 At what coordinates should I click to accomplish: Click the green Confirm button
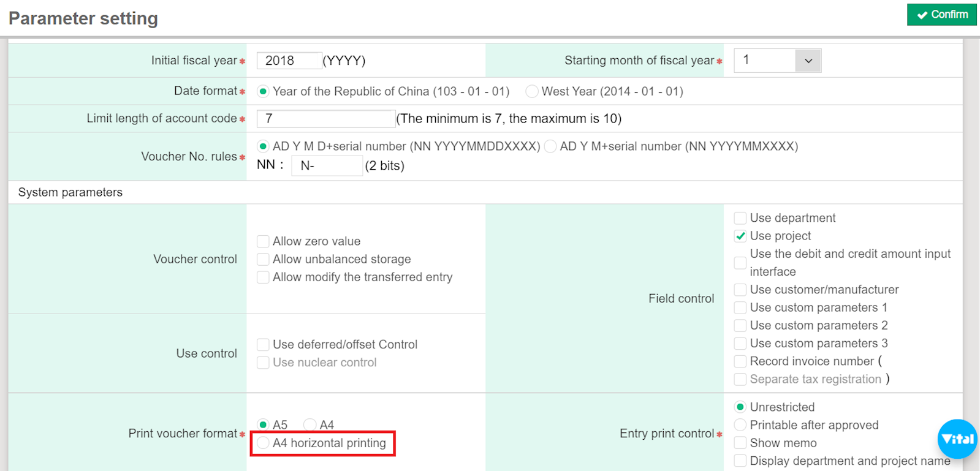(941, 15)
